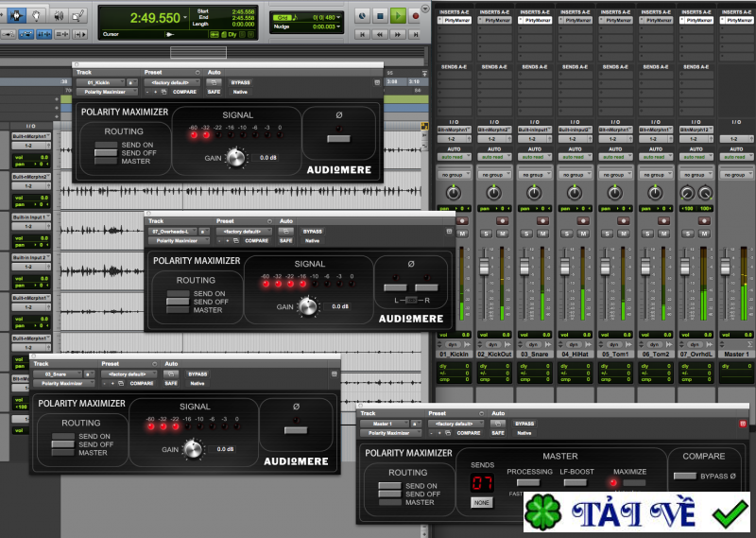Screen dimensions: 756x538
Task: Open factory default preset dropdown in 07_Overheads plugin
Action: (237, 231)
